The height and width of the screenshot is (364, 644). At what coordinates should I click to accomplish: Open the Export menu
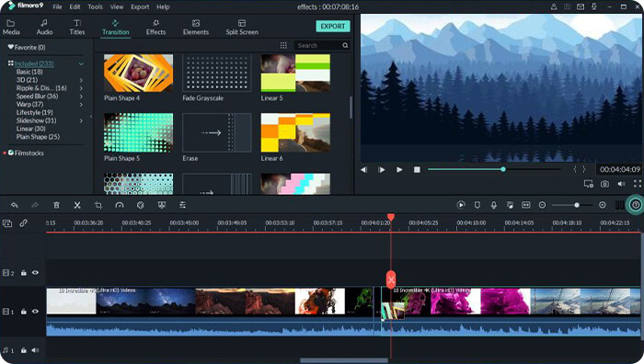140,6
